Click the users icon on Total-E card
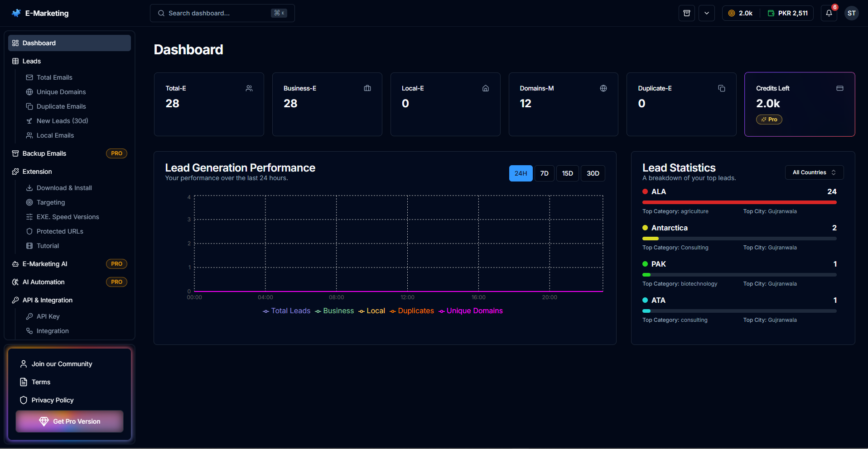This screenshot has height=449, width=868. coord(249,88)
